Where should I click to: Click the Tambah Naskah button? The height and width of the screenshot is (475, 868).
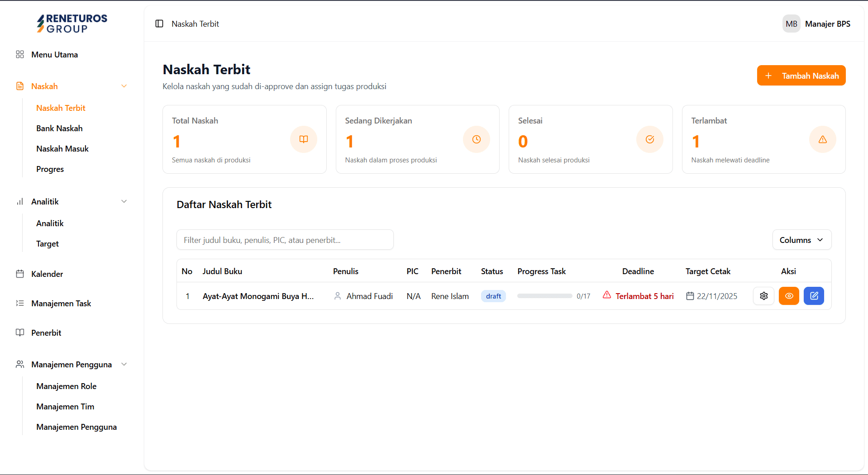tap(801, 76)
